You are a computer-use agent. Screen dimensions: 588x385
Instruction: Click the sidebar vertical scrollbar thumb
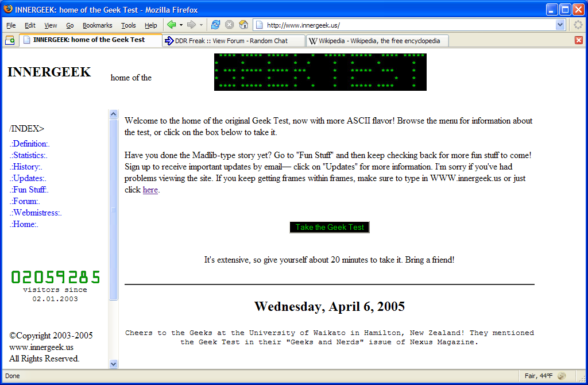pos(113,210)
